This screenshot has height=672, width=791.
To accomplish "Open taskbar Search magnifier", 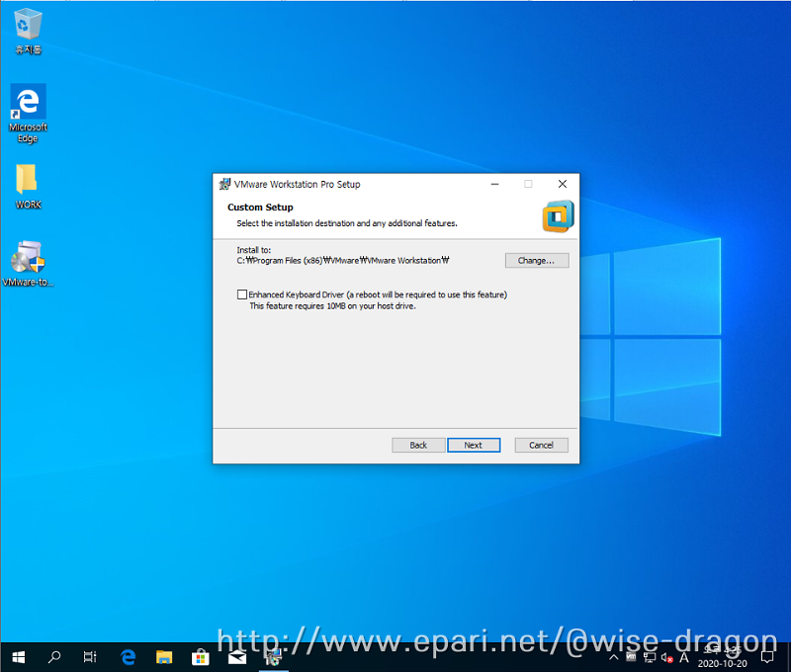I will pyautogui.click(x=54, y=657).
